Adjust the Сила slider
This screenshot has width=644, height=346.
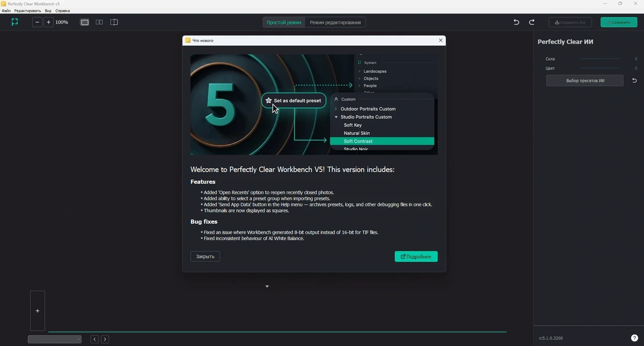tap(600, 59)
